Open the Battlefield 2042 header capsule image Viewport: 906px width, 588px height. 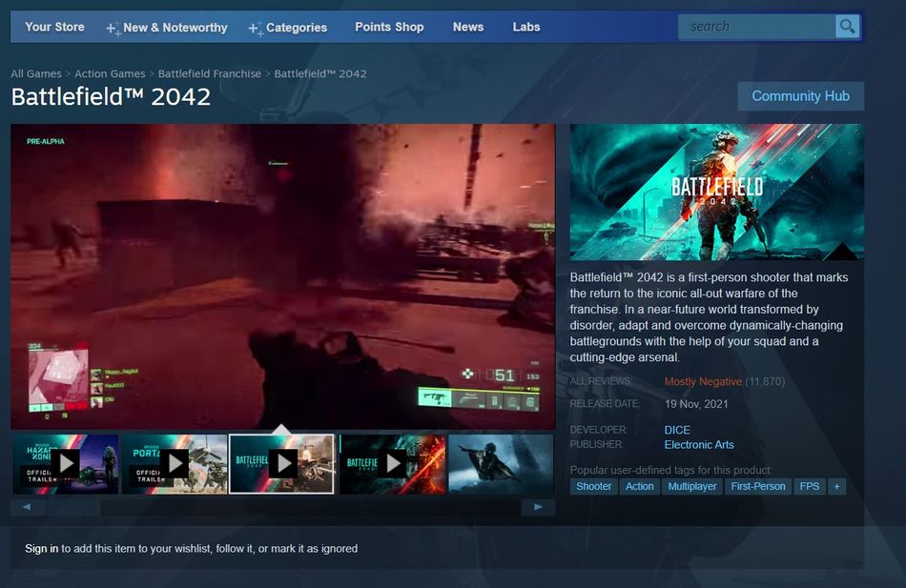click(717, 192)
